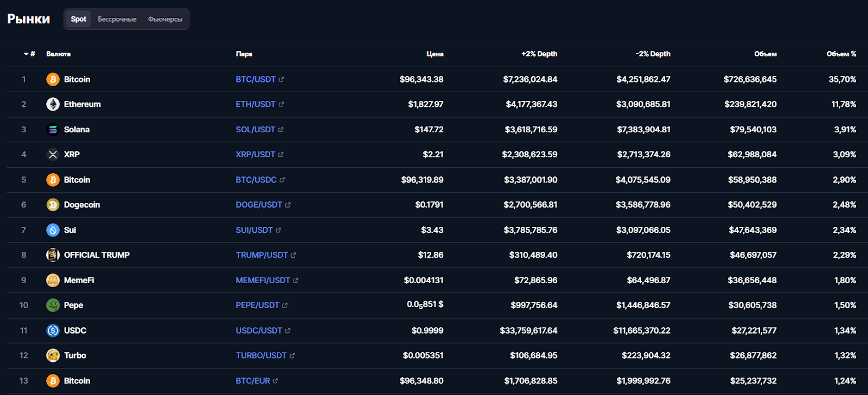Click the depth value $33,759,617.64

[x=528, y=330]
